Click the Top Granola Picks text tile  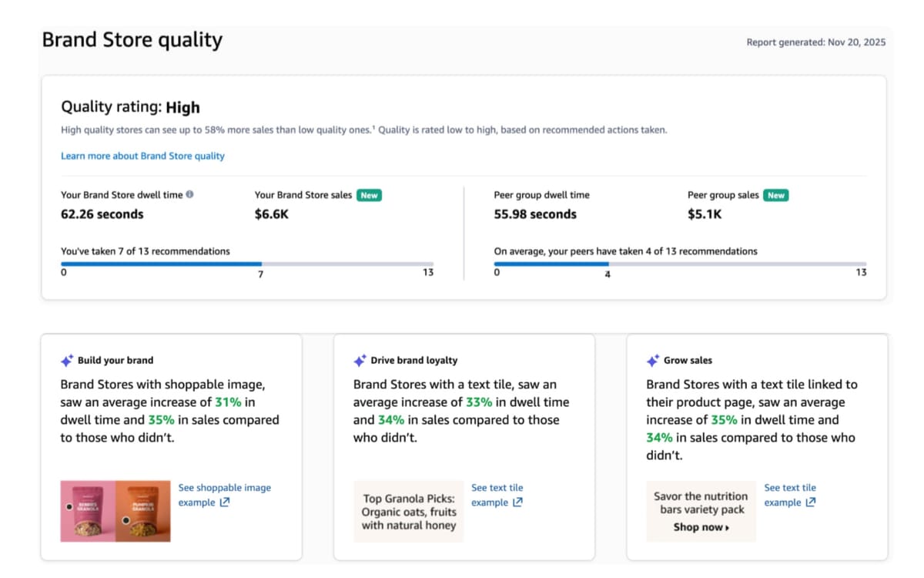408,511
